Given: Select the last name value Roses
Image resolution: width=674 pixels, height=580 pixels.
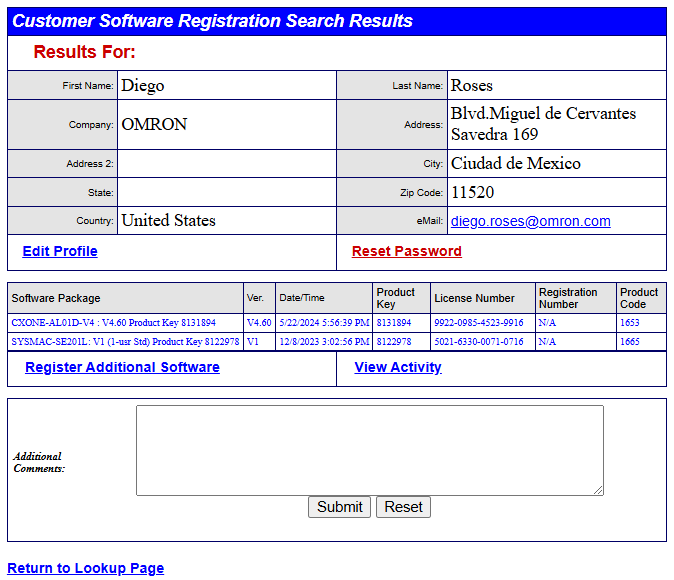Looking at the screenshot, I should point(472,86).
